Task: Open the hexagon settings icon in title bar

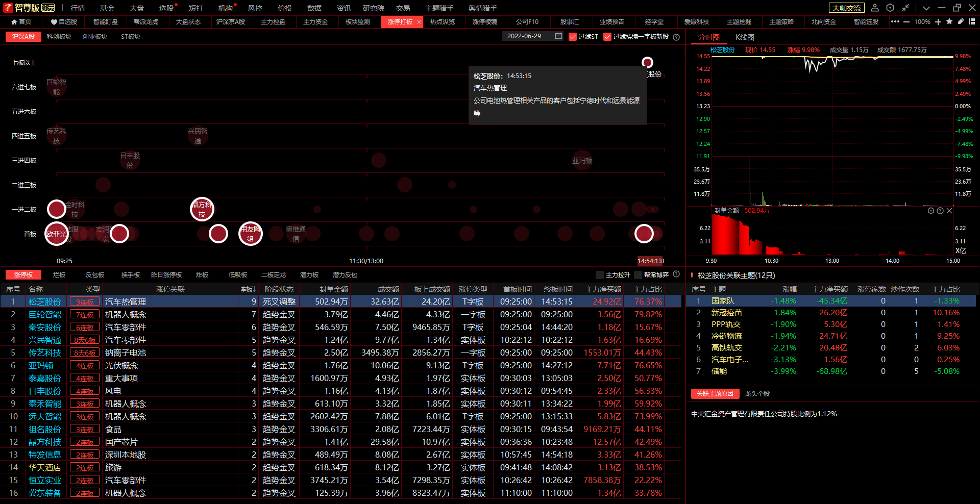Action: click(890, 8)
